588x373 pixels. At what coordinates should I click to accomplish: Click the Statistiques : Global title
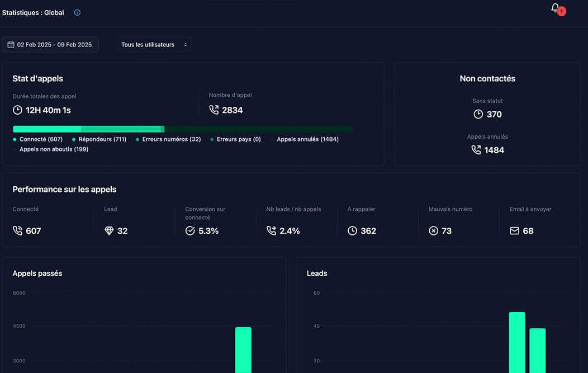click(33, 13)
